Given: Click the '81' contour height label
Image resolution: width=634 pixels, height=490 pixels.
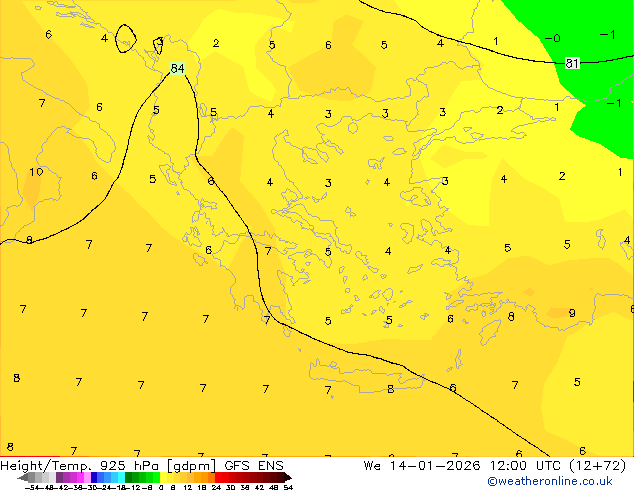Looking at the screenshot, I should [572, 63].
